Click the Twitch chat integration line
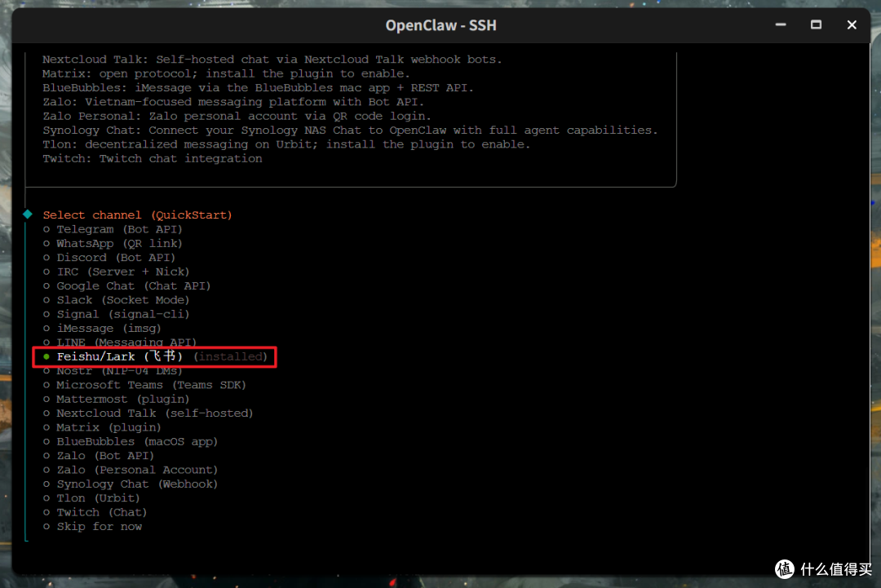The width and height of the screenshot is (881, 588). [x=153, y=158]
